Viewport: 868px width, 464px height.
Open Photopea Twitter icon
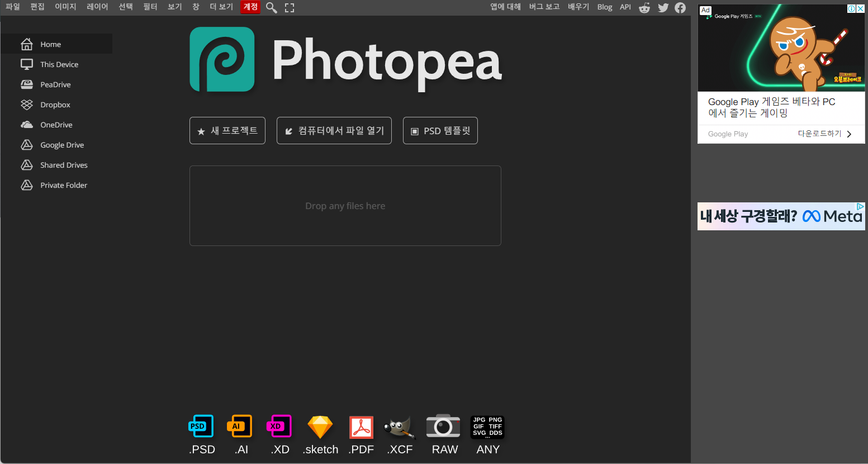663,7
